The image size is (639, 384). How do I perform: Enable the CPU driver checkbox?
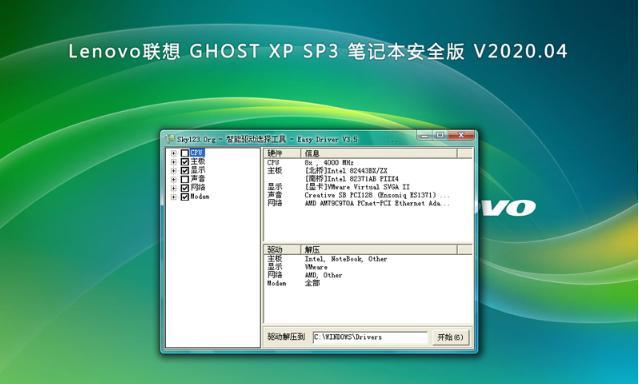pos(185,153)
